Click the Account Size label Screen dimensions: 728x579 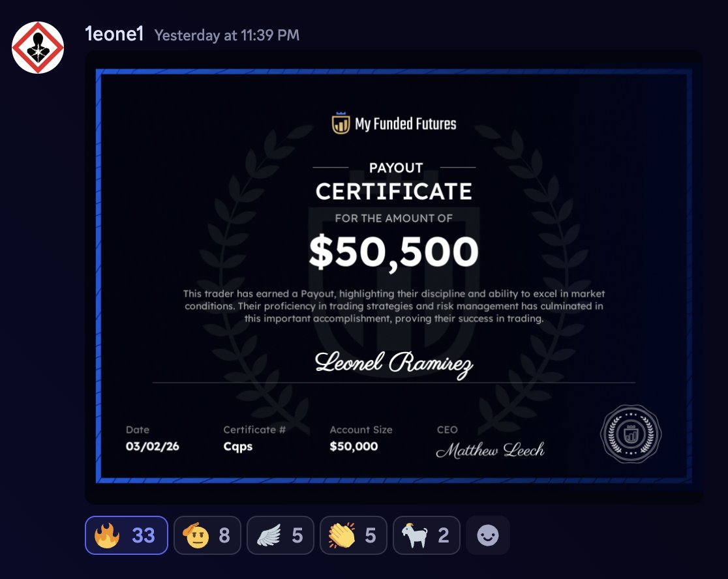click(x=361, y=430)
